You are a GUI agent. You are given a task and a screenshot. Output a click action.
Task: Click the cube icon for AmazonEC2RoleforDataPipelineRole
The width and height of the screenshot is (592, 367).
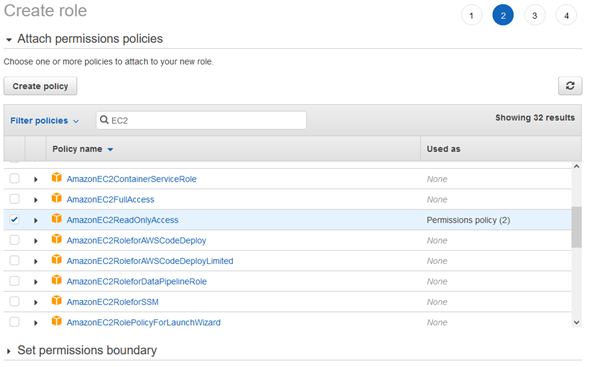pyautogui.click(x=57, y=280)
